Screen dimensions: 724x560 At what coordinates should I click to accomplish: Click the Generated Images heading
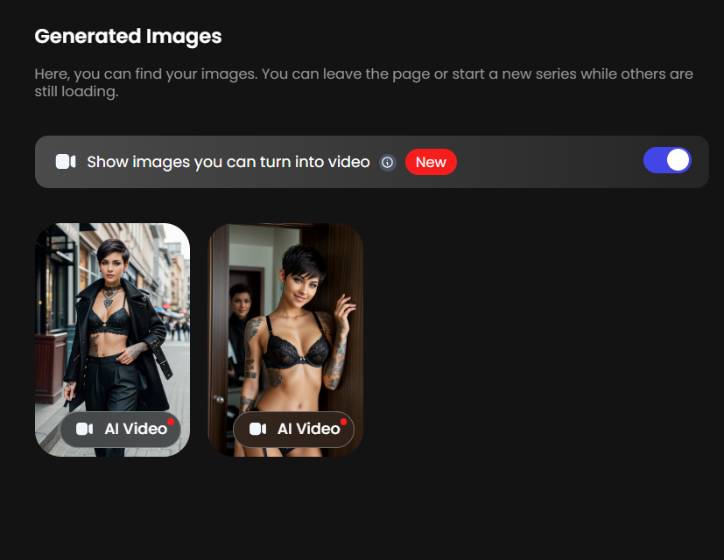(128, 36)
